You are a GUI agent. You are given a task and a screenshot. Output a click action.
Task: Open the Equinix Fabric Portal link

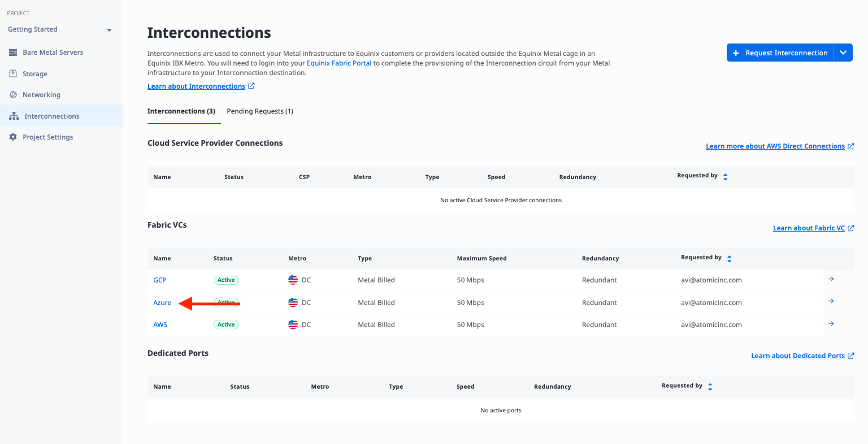339,63
